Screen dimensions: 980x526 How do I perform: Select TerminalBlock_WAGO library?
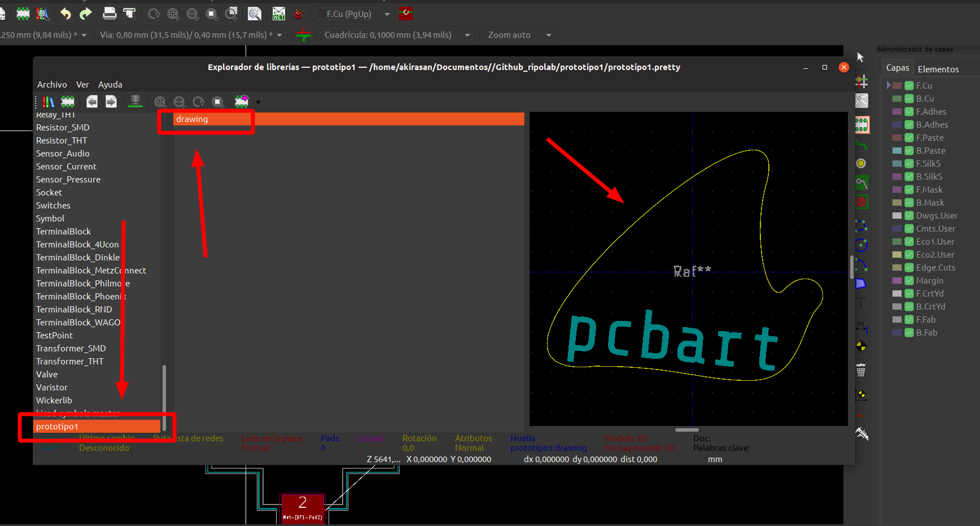[78, 323]
